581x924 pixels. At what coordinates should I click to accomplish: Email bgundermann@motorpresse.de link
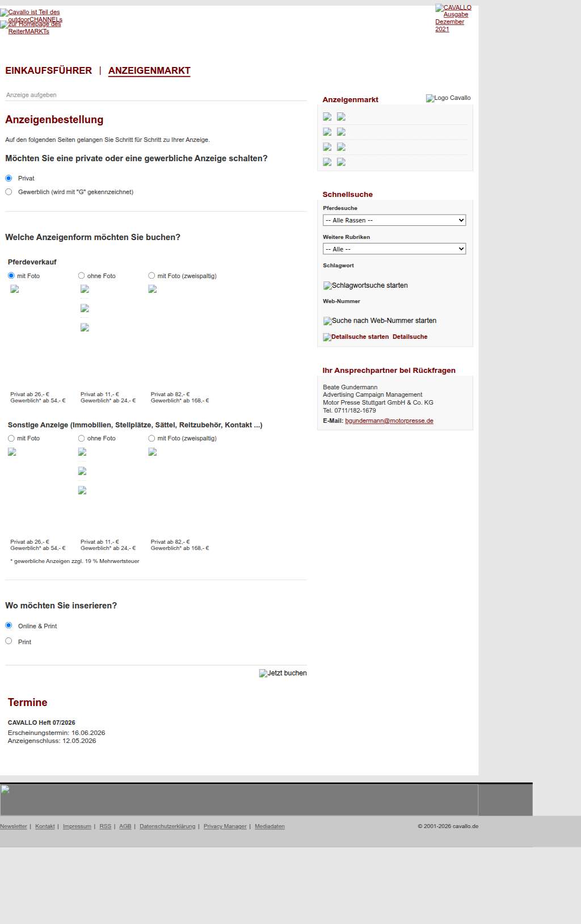click(x=389, y=421)
